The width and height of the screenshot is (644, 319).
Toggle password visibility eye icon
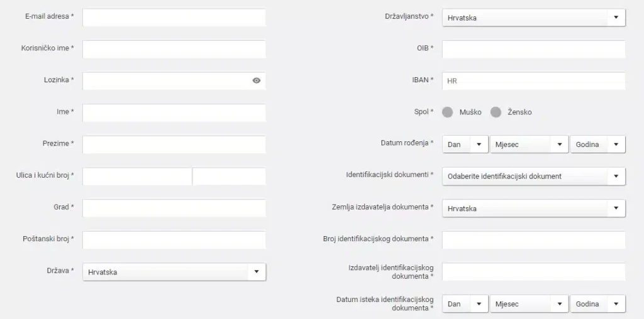pyautogui.click(x=257, y=81)
